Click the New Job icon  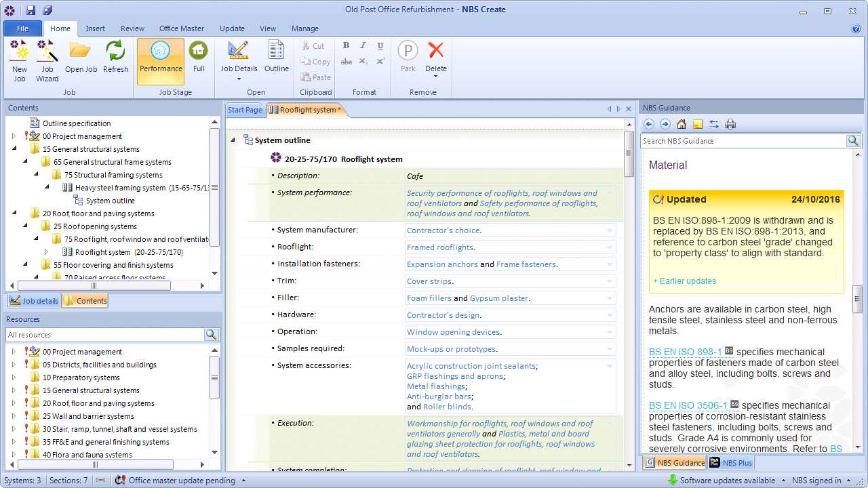point(20,61)
